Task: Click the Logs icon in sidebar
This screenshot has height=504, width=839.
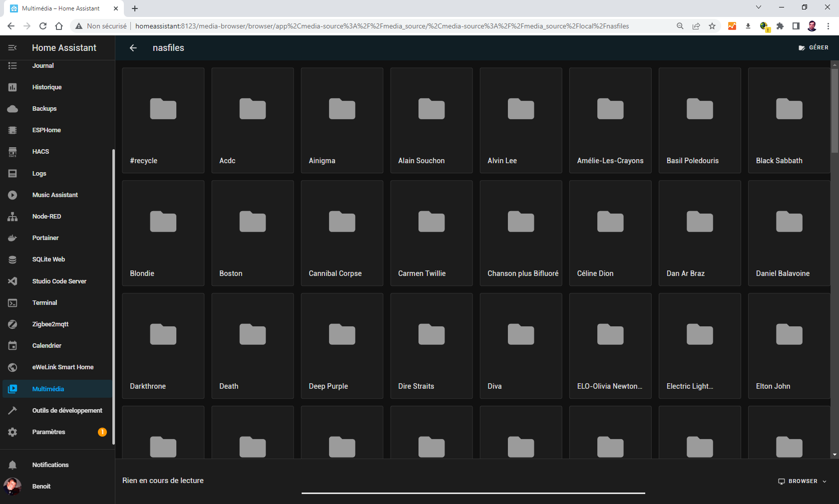Action: click(x=12, y=174)
